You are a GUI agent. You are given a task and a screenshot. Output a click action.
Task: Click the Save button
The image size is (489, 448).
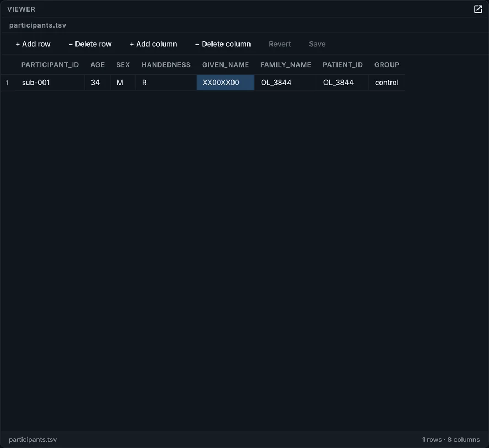317,44
